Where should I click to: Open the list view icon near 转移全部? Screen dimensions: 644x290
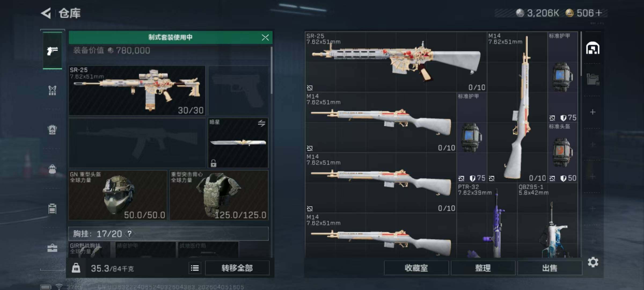click(x=195, y=268)
